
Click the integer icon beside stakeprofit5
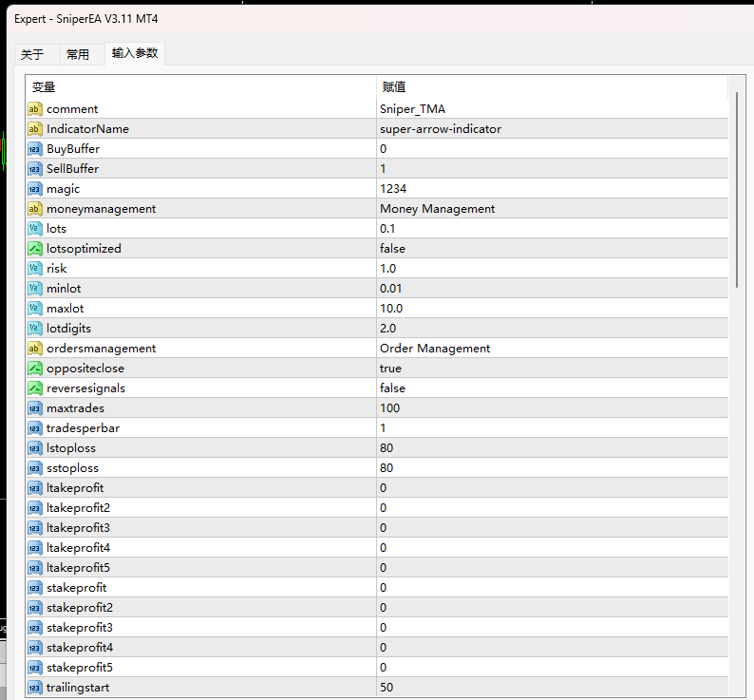(34, 669)
